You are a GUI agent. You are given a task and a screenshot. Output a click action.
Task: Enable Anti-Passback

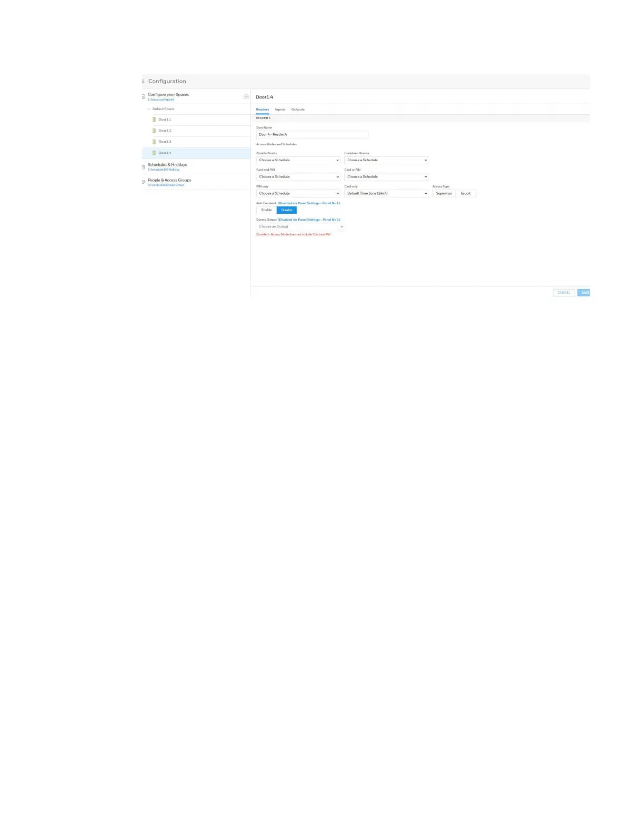pyautogui.click(x=267, y=210)
